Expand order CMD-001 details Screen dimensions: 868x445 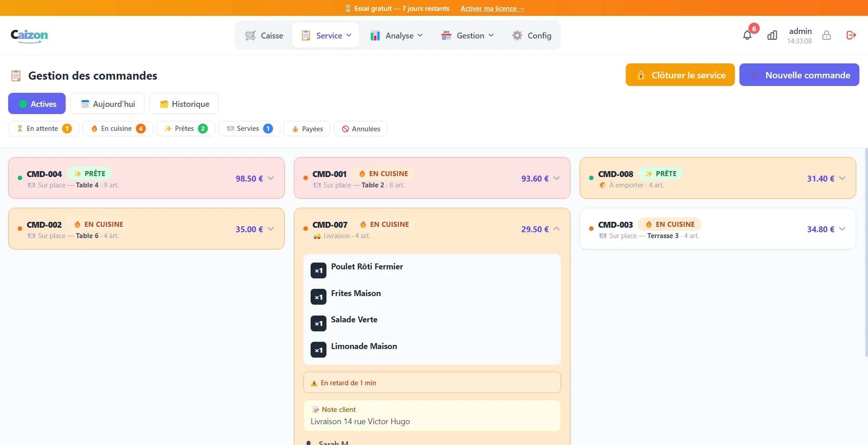(x=556, y=178)
